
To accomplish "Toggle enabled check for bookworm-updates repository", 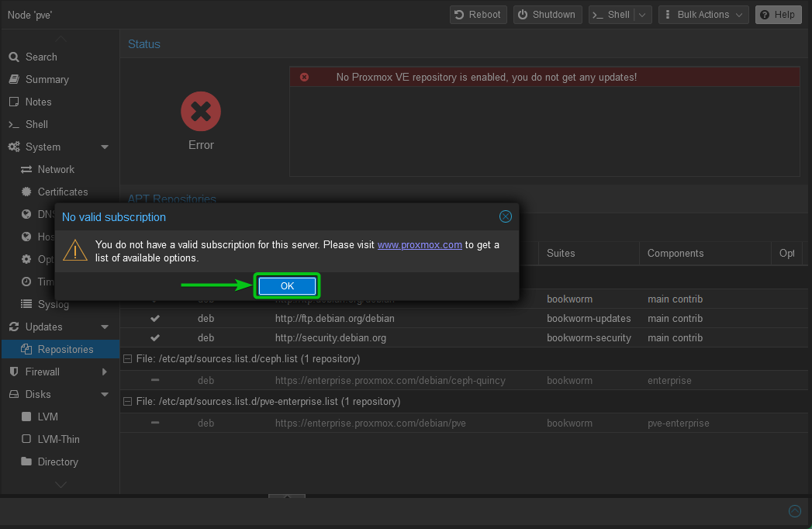I will coord(155,319).
